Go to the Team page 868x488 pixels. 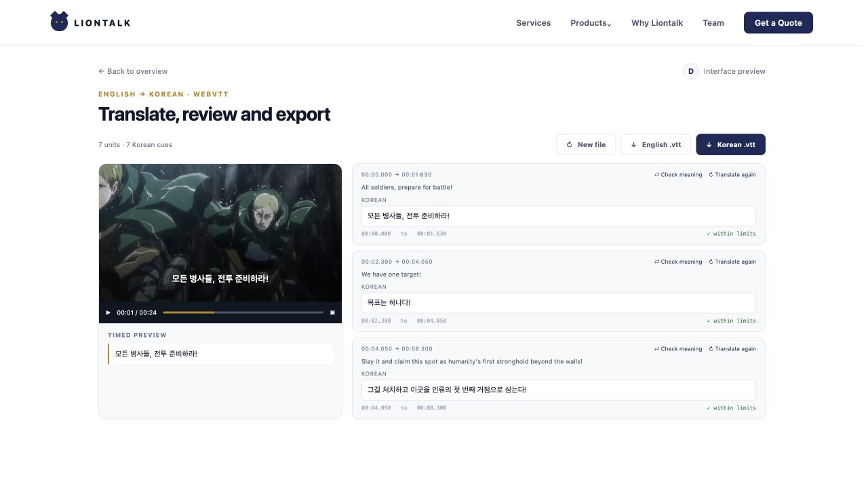[x=713, y=23]
